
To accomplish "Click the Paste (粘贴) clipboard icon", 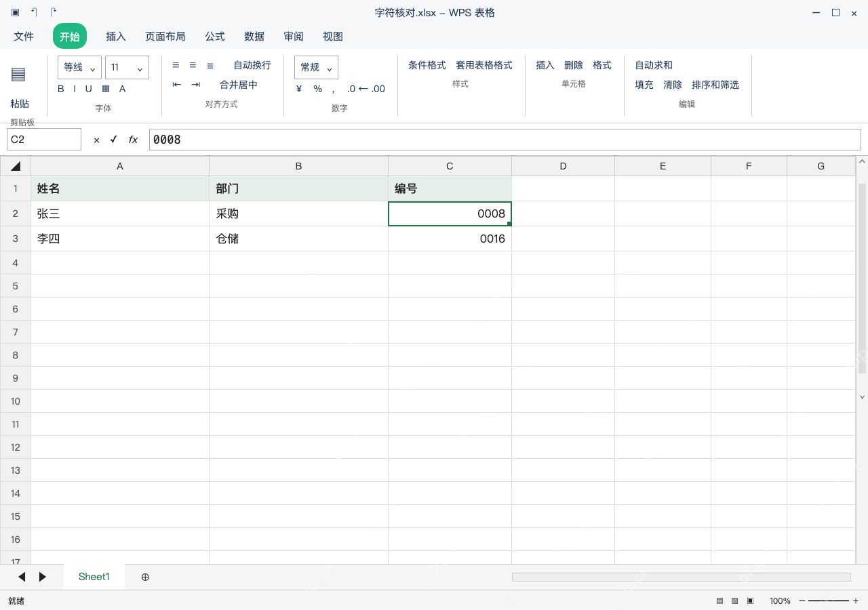I will coord(18,75).
